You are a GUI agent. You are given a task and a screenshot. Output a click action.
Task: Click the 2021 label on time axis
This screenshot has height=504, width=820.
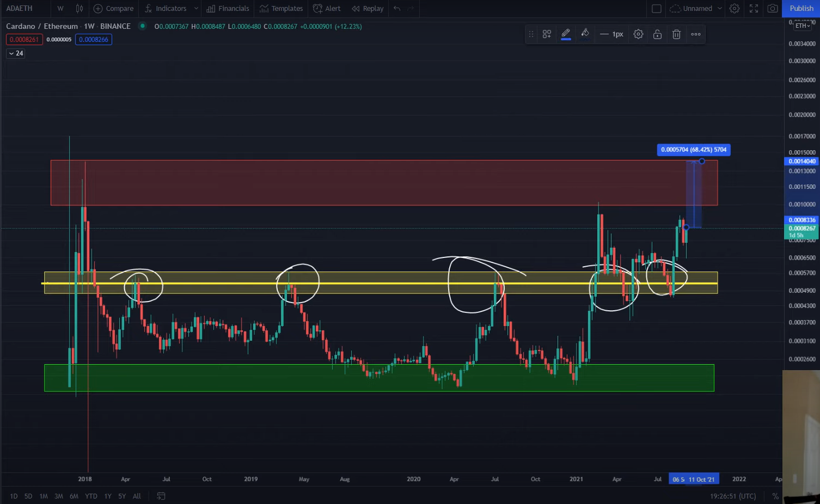click(576, 479)
